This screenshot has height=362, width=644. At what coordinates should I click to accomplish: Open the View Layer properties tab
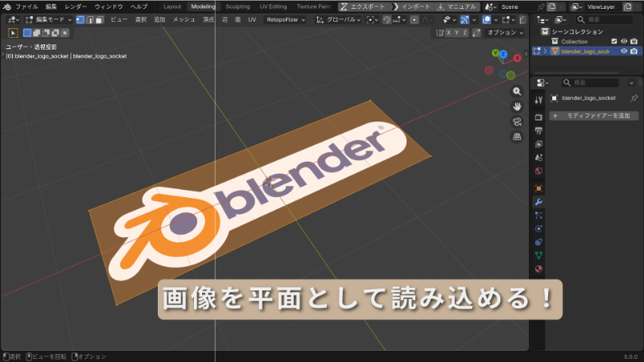pyautogui.click(x=539, y=144)
